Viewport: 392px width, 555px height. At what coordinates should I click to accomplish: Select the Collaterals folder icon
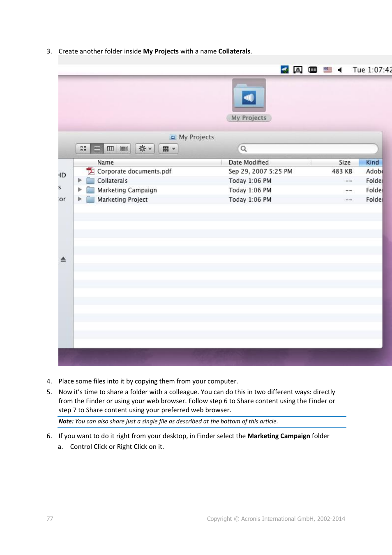[x=90, y=181]
